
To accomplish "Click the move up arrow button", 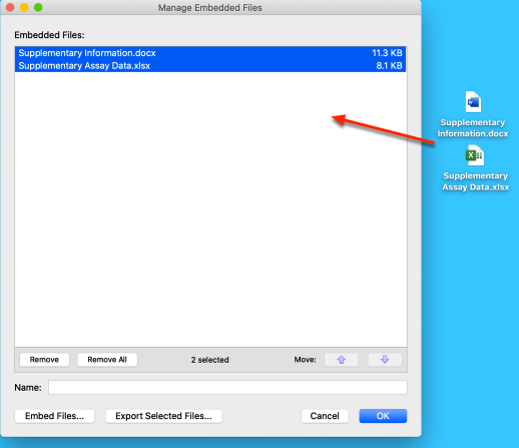I will click(x=341, y=360).
